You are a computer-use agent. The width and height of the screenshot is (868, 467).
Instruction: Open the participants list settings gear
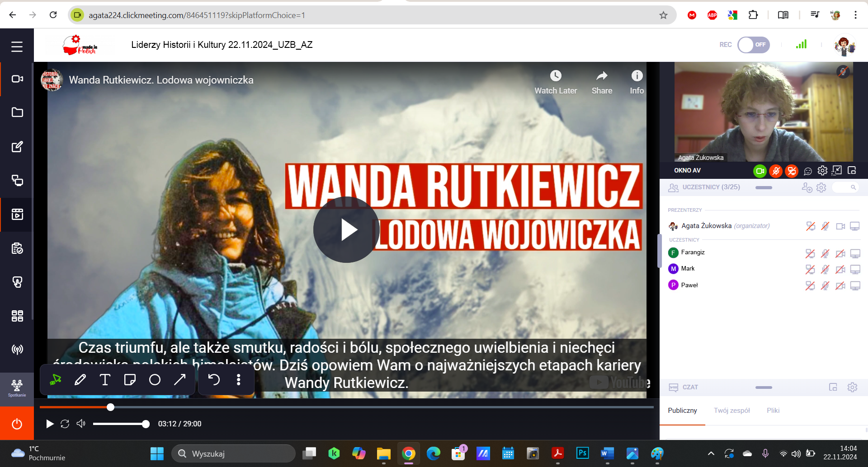[x=821, y=187]
